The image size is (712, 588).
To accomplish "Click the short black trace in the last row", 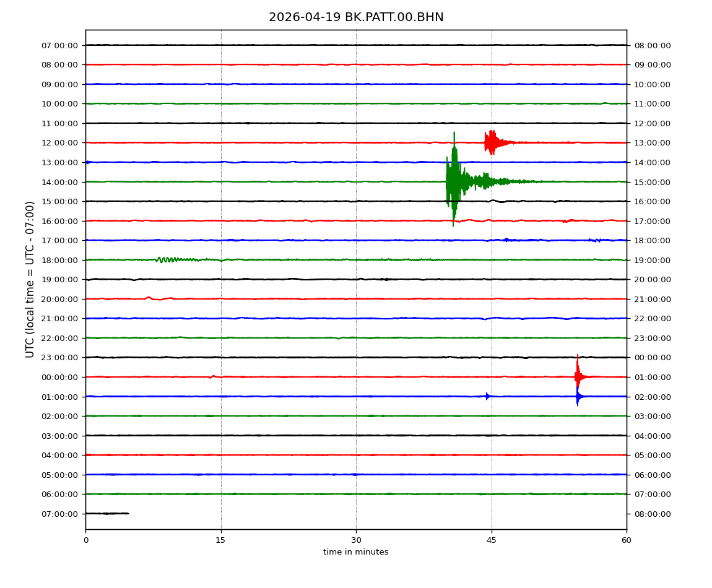I will [106, 513].
